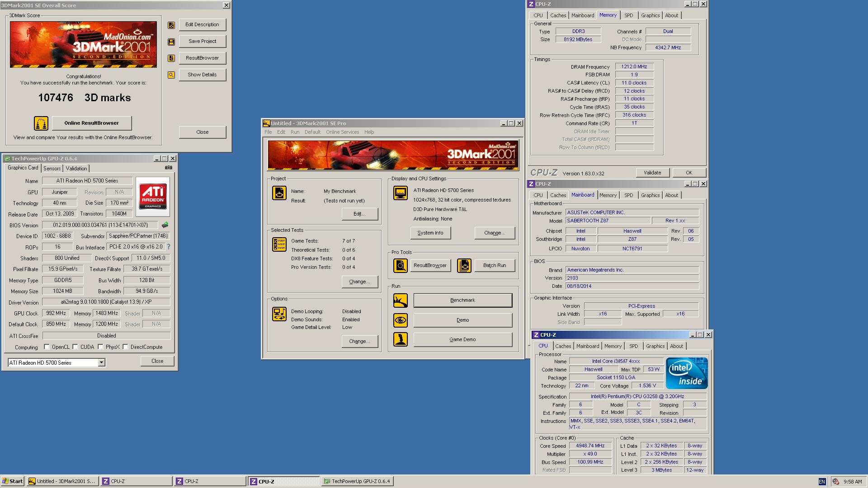Click the Online ResultBrowser tree icon
Image resolution: width=868 pixels, height=488 pixels.
click(x=41, y=123)
